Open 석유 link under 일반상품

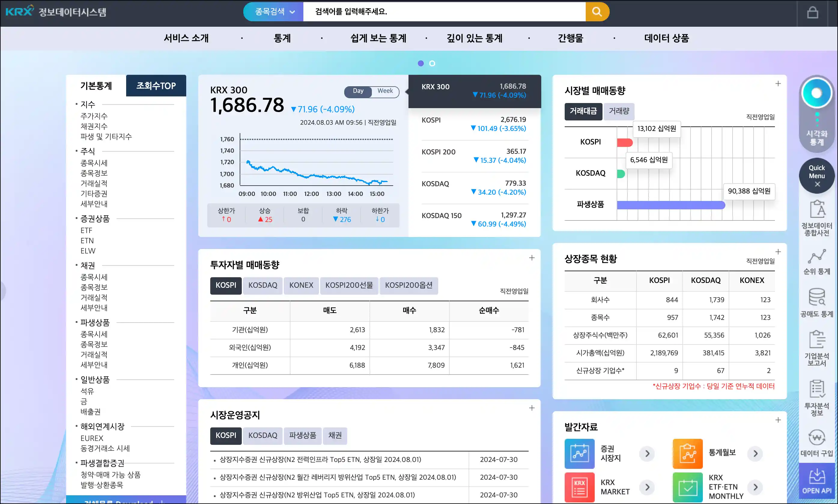point(87,391)
